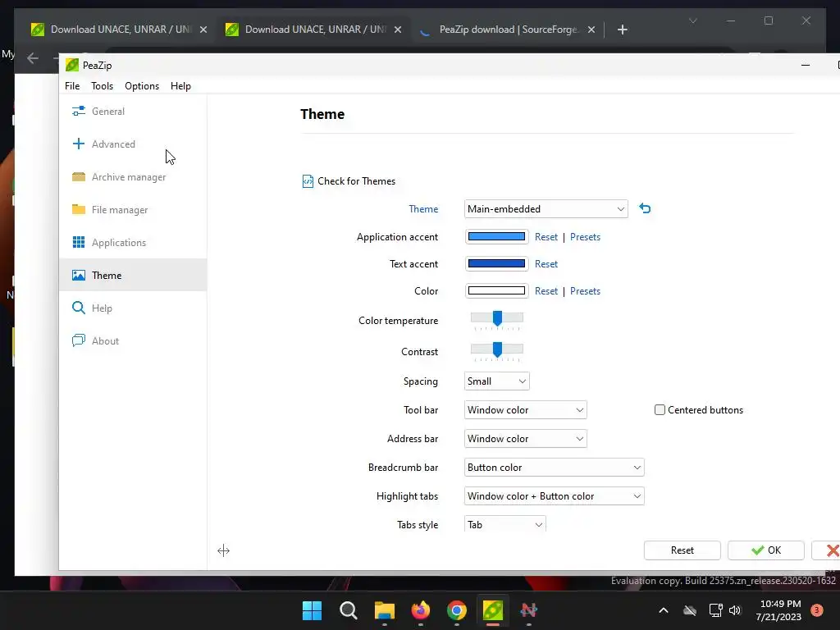The height and width of the screenshot is (630, 840).
Task: Open the Tool bar color dropdown
Action: 526,410
